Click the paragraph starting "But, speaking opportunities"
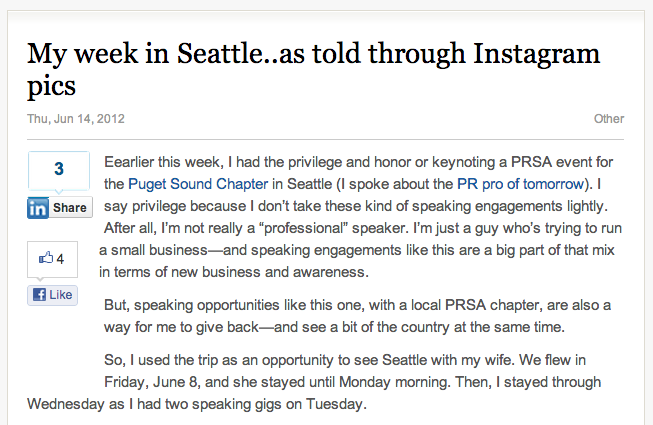The image size is (653, 425). 357,316
